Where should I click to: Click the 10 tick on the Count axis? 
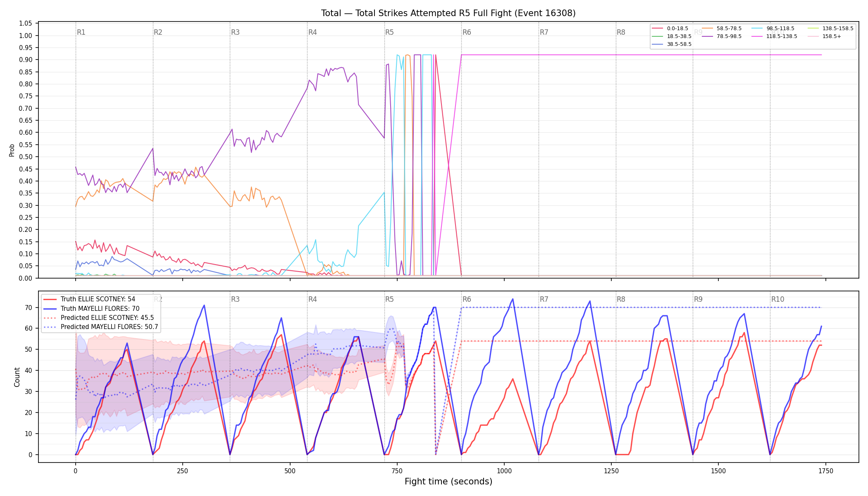tap(29, 434)
